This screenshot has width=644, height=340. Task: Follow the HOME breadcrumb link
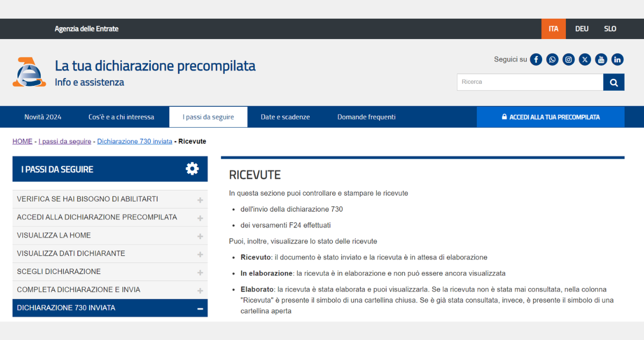pos(22,141)
